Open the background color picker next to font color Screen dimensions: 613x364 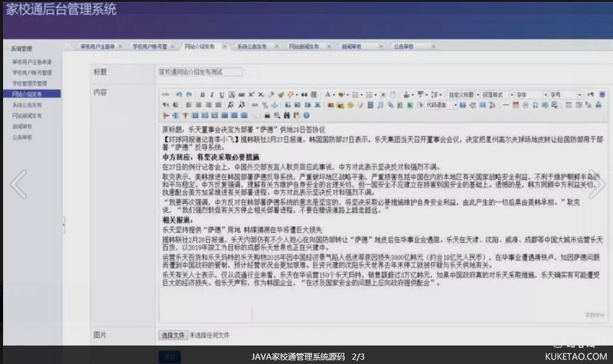coord(341,95)
